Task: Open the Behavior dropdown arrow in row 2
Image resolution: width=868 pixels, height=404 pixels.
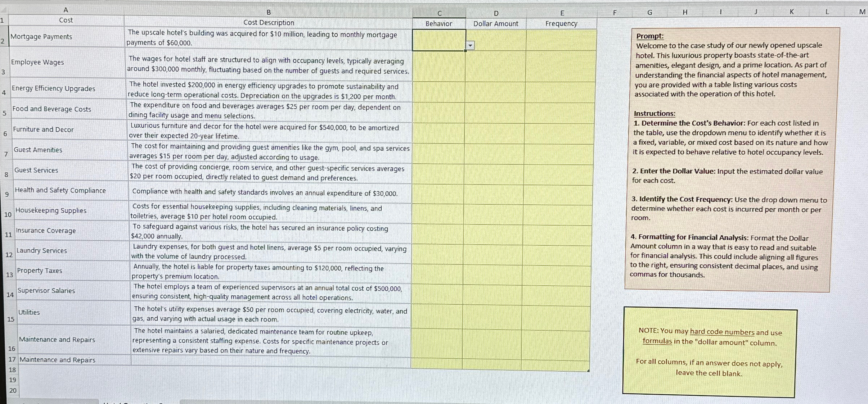Action: [470, 46]
